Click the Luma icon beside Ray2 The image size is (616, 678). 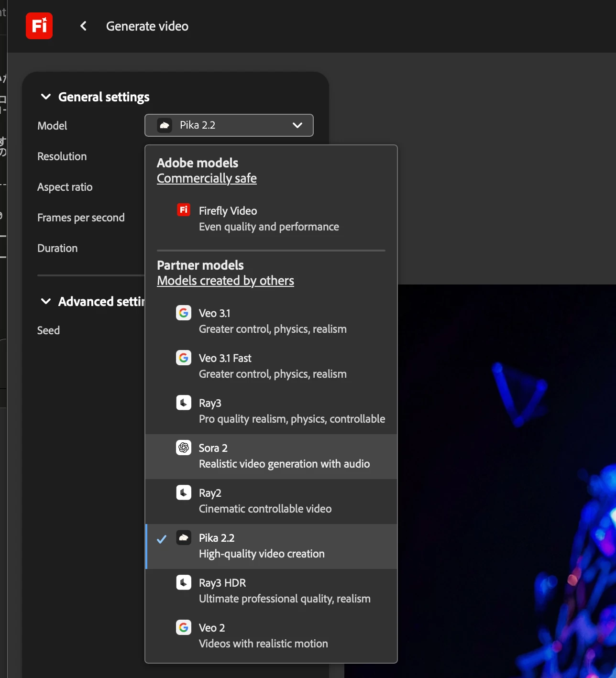click(x=184, y=492)
